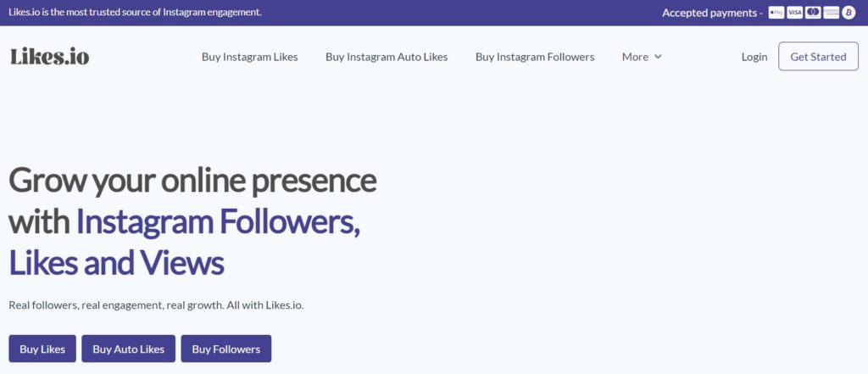The height and width of the screenshot is (374, 868).
Task: Click the 'Accepted payments' label
Action: point(712,13)
